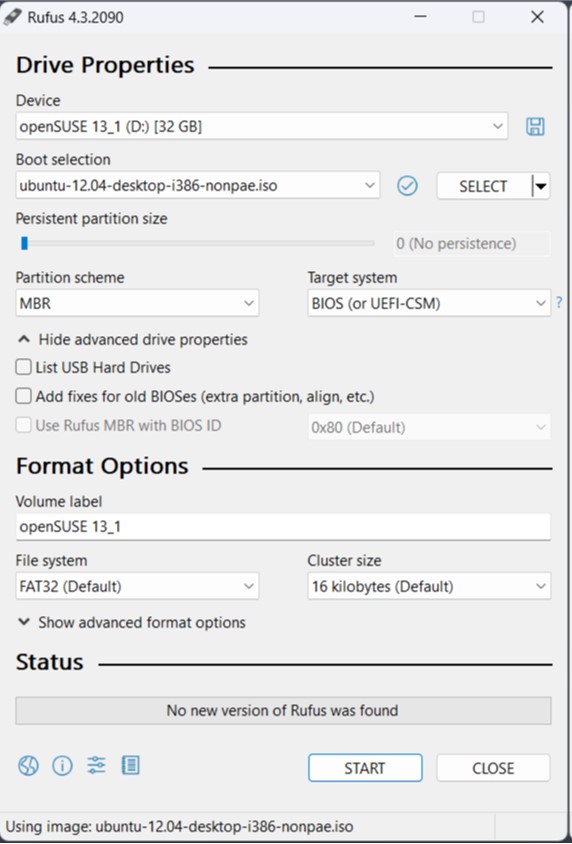Click the Rufus USB drive title icon

(x=12, y=17)
